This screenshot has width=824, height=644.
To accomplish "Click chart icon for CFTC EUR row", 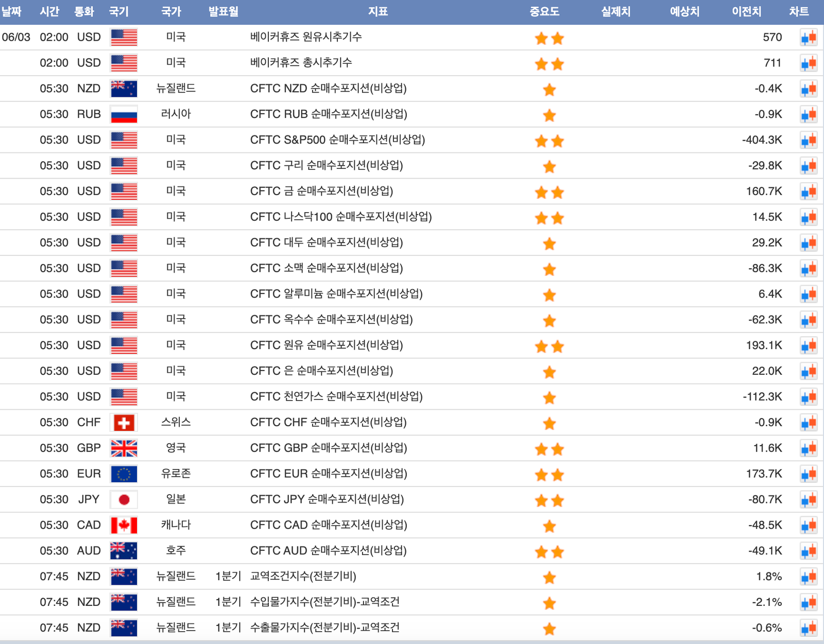I will (x=809, y=474).
